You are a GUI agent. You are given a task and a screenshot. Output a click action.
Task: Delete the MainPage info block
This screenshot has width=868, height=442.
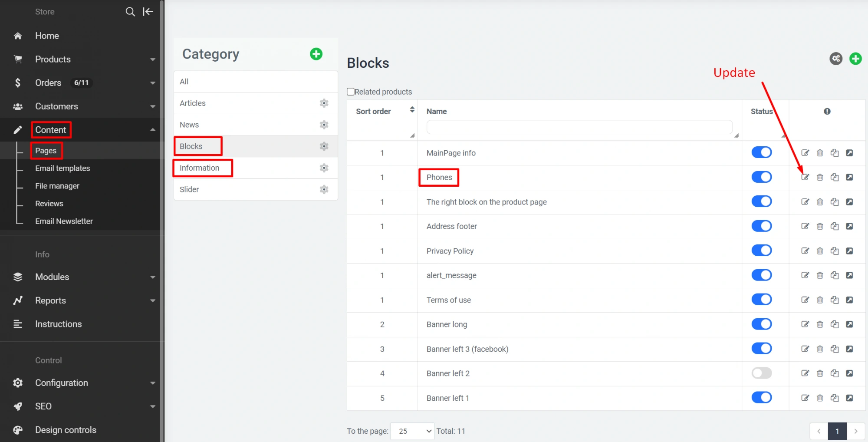click(x=820, y=153)
